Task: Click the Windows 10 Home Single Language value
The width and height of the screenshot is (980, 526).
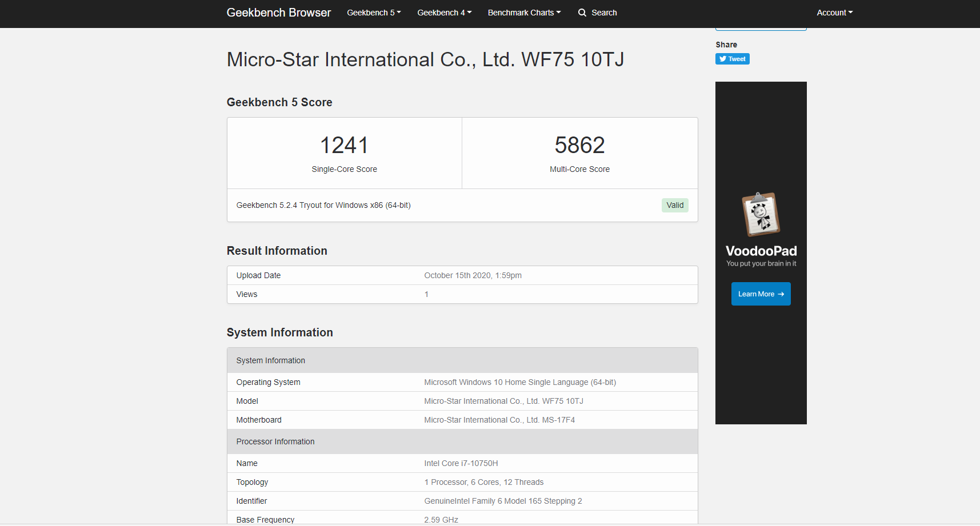Action: coord(520,382)
